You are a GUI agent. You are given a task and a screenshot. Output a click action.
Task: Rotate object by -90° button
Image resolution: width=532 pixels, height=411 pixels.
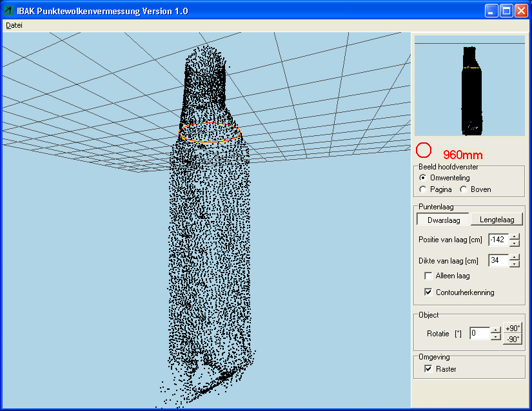tap(512, 339)
